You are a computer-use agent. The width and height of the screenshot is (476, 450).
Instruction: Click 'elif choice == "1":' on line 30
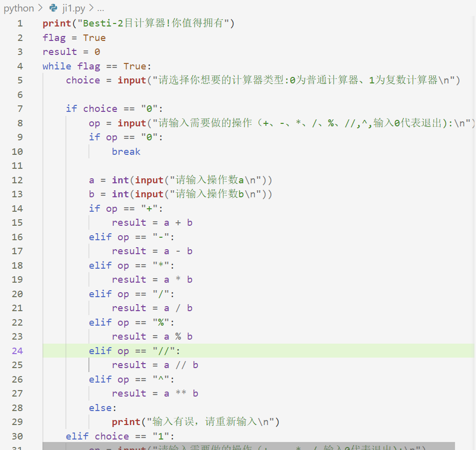pos(120,436)
